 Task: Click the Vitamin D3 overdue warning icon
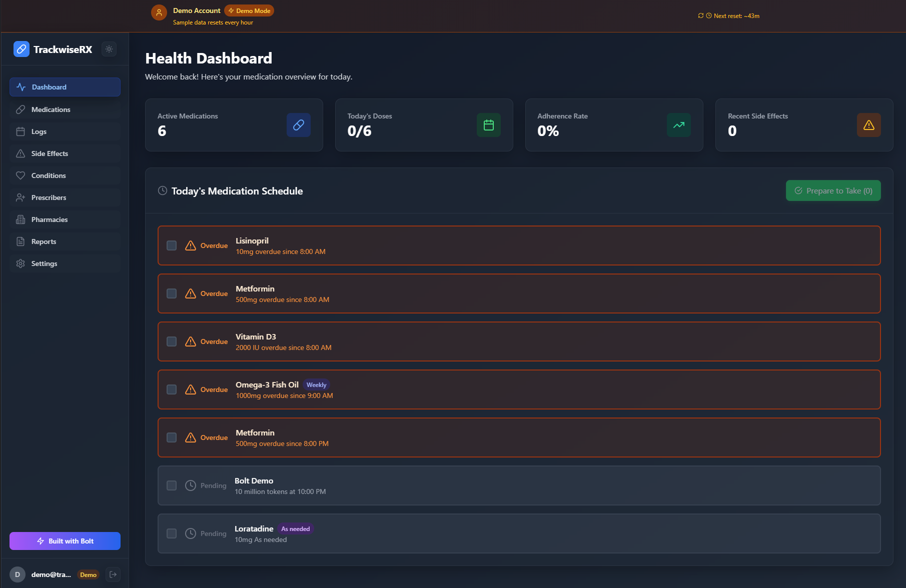tap(191, 341)
